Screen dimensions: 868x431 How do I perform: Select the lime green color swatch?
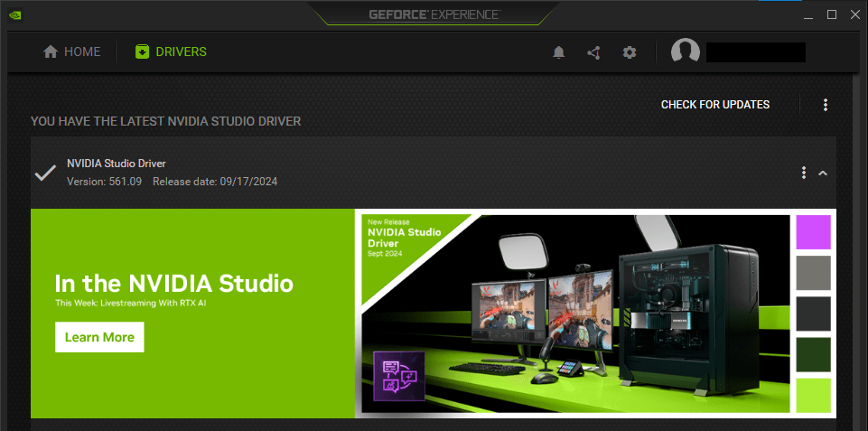tap(813, 395)
